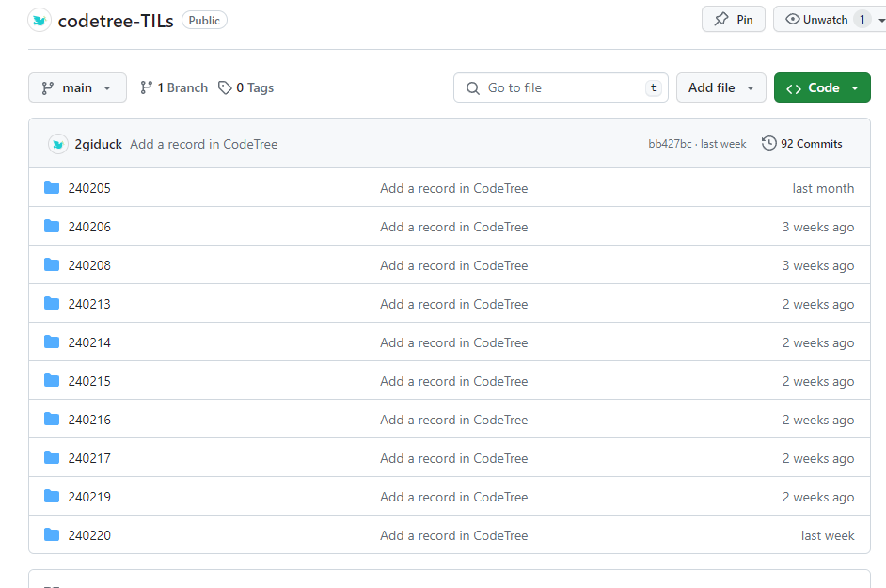Screen dimensions: 886x588
Task: Click the branch icon on main button
Action: [48, 87]
